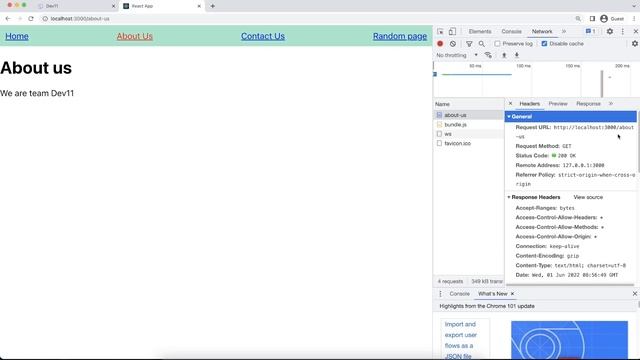Viewport: 640px width, 360px height.
Task: Uncheck the Disable cache checkbox
Action: coord(544,44)
